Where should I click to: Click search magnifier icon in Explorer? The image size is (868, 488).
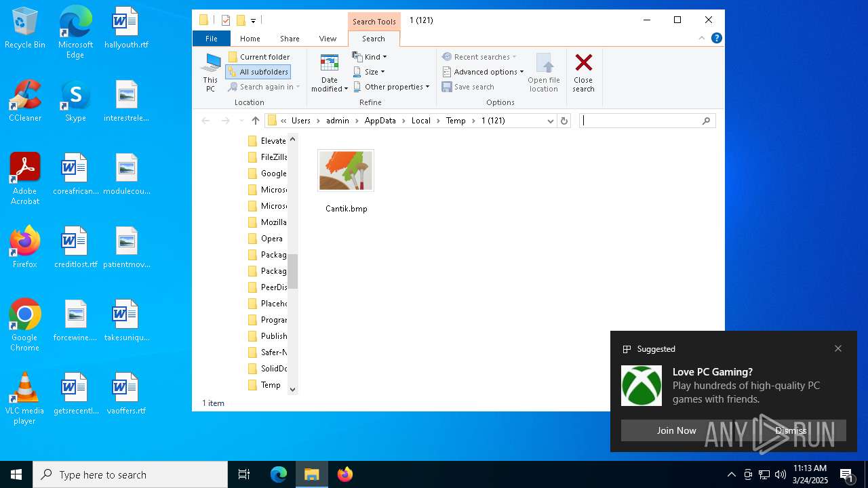pos(707,121)
